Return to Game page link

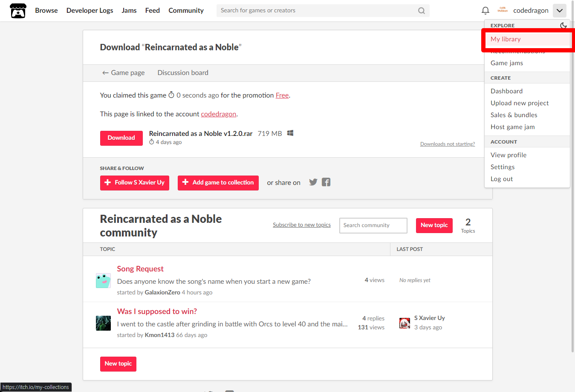pos(124,73)
